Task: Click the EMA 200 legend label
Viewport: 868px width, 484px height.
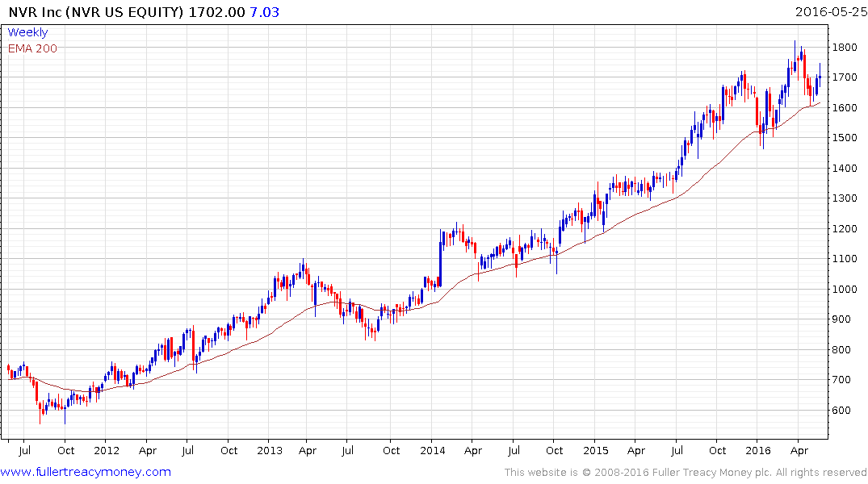Action: pyautogui.click(x=32, y=48)
